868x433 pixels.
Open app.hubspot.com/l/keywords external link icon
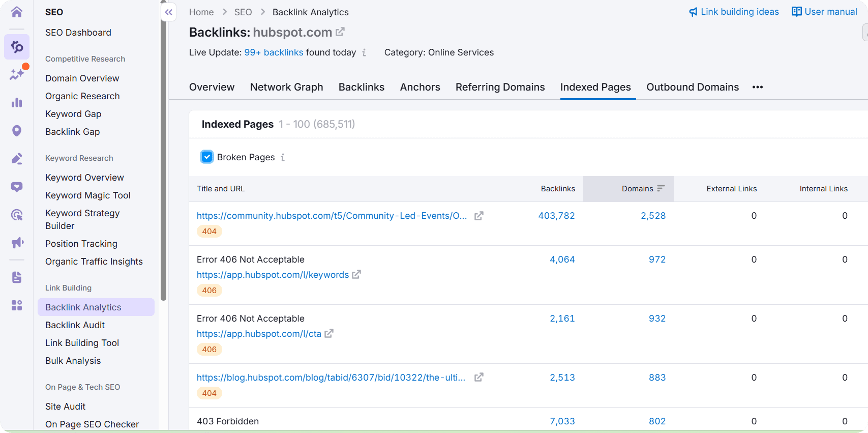356,274
